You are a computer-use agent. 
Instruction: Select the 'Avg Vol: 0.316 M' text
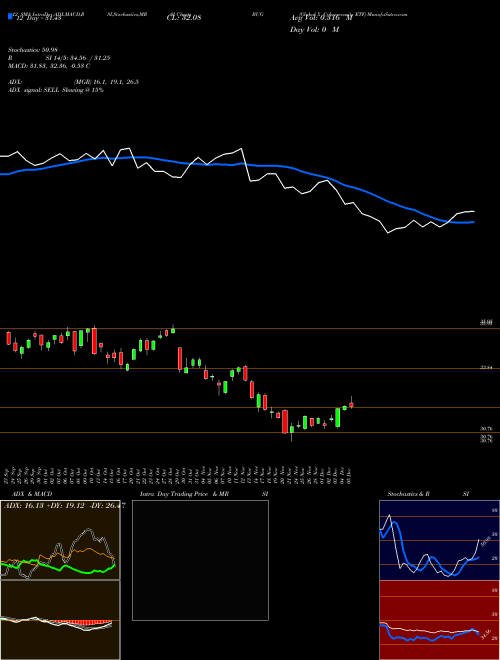pos(321,18)
